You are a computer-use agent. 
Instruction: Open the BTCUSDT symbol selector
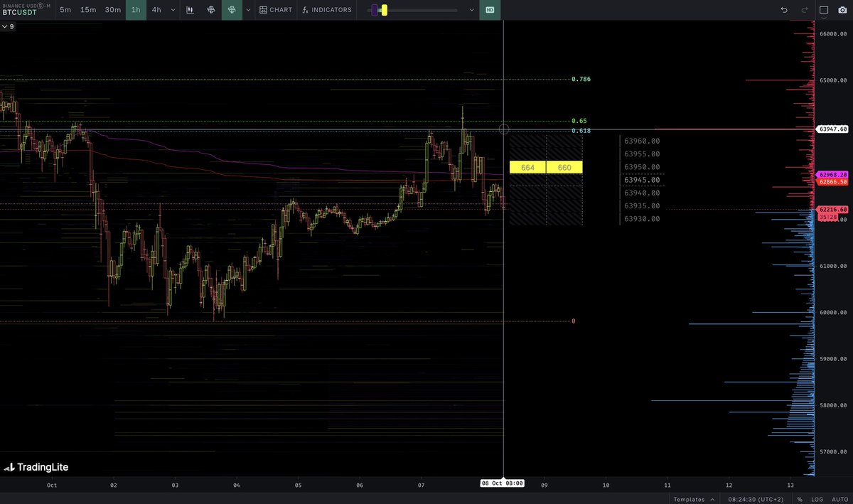[x=26, y=10]
